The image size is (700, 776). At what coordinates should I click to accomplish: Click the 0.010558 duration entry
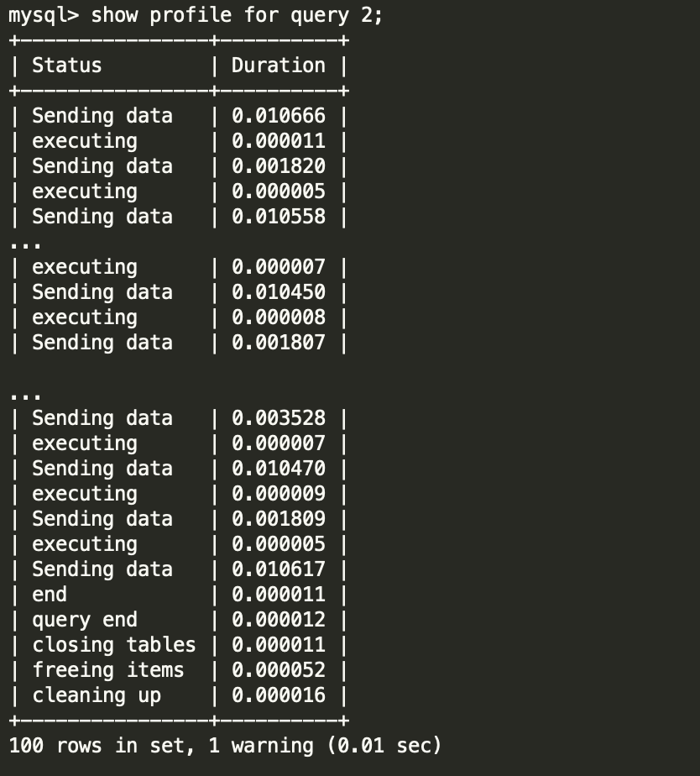click(x=278, y=217)
